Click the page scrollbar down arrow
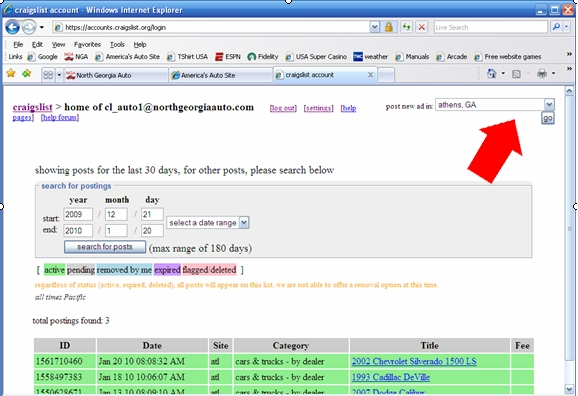 (x=569, y=388)
